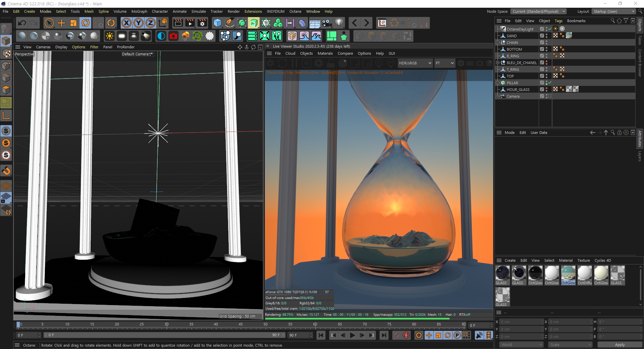Toggle the Z axis lock

click(x=151, y=23)
